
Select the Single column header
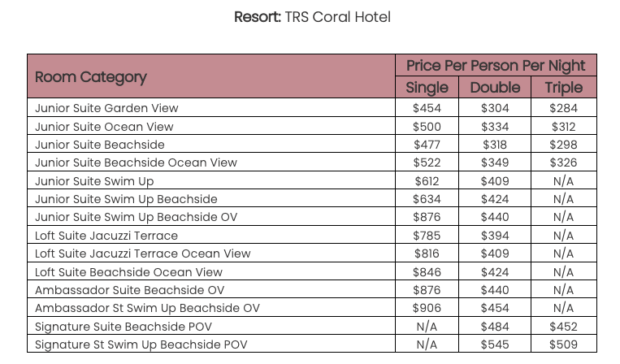click(427, 88)
